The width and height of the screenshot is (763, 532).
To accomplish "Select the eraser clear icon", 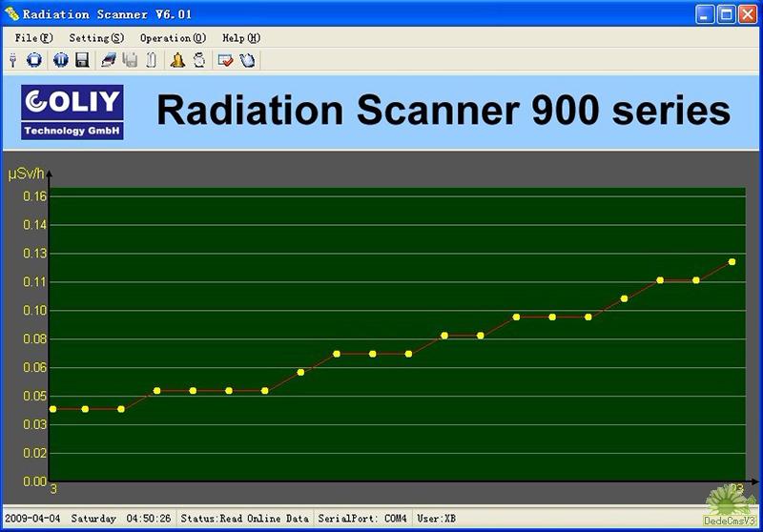I will (109, 60).
